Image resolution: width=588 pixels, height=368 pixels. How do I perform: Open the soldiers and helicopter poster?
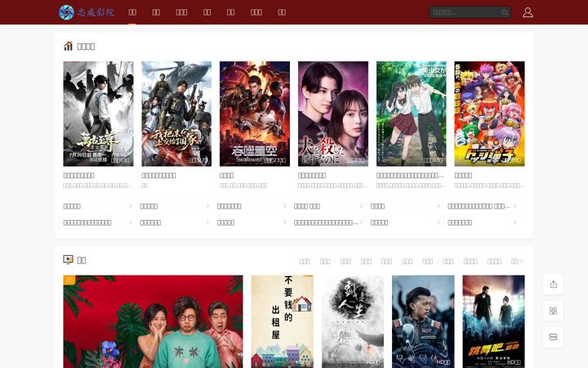176,114
